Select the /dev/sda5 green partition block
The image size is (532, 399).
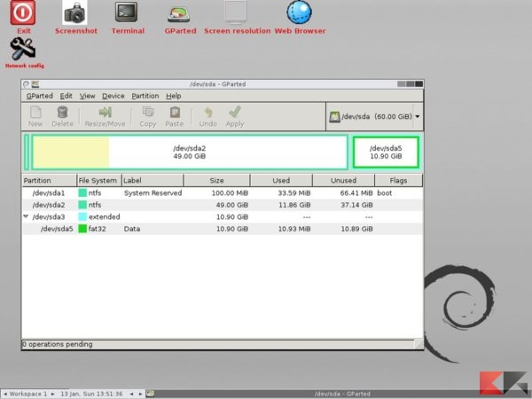click(386, 152)
